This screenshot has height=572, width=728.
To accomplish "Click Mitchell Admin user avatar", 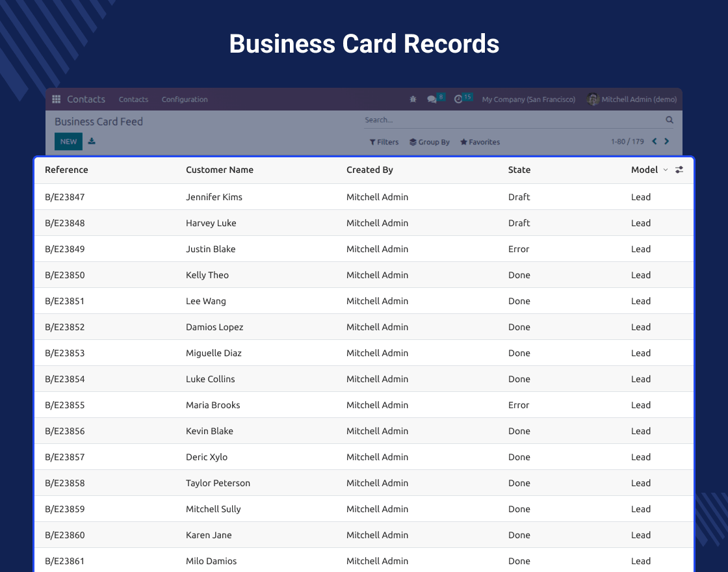I will coord(592,99).
